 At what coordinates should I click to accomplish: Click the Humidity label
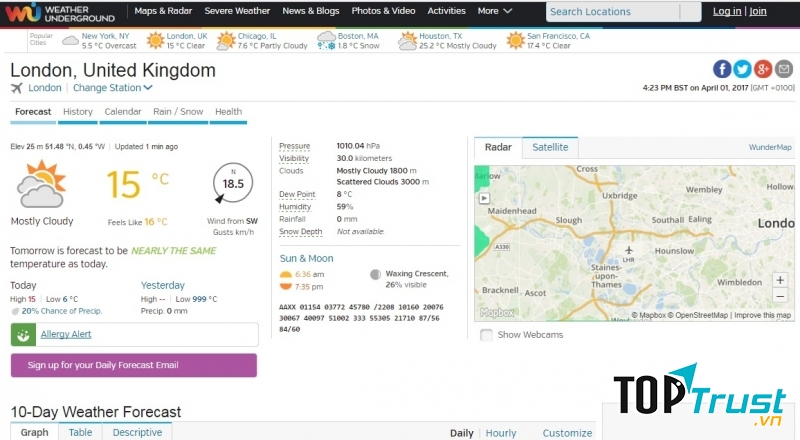pos(295,207)
